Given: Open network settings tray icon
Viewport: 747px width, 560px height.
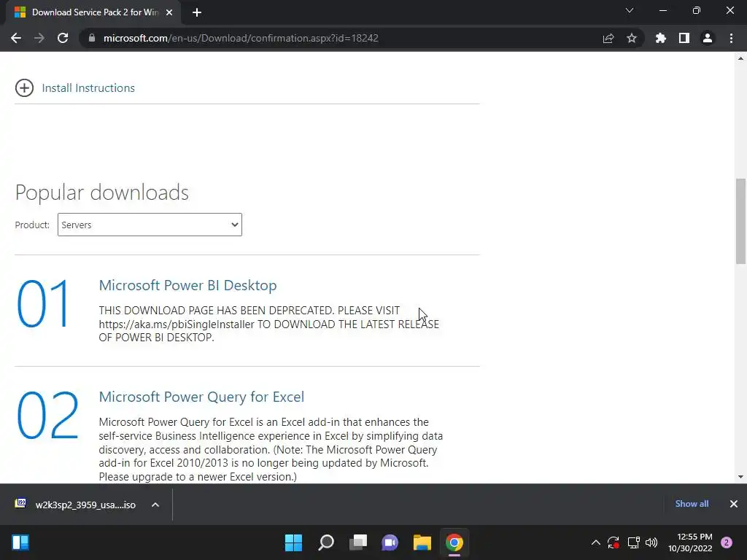Looking at the screenshot, I should [633, 542].
